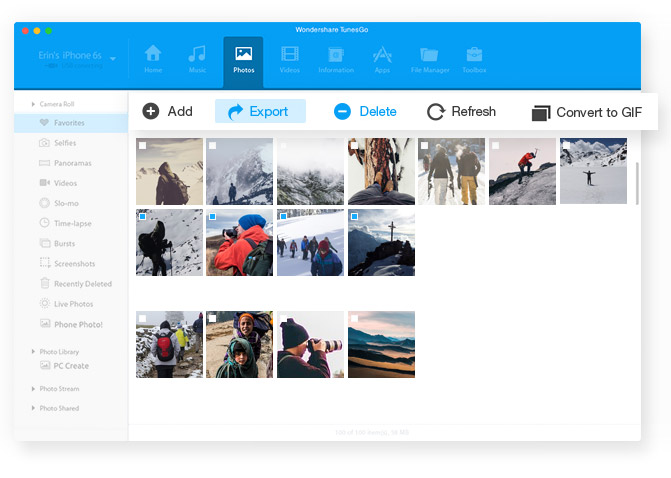
Task: Select the Time-lapse album label
Action: click(x=73, y=223)
